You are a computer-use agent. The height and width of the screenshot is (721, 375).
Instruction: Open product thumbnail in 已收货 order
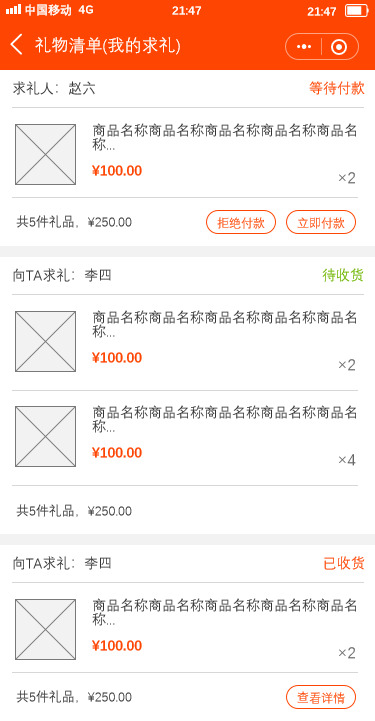pos(45,629)
